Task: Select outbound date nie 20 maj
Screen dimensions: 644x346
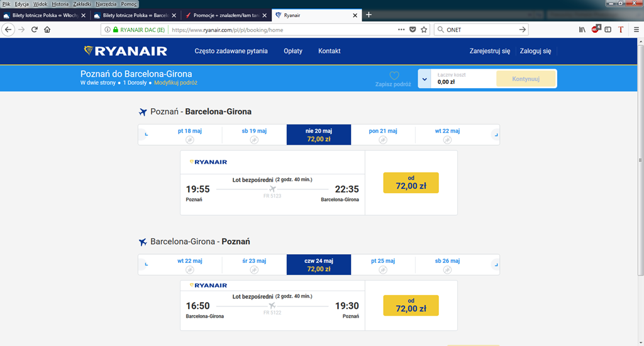Action: [319, 135]
